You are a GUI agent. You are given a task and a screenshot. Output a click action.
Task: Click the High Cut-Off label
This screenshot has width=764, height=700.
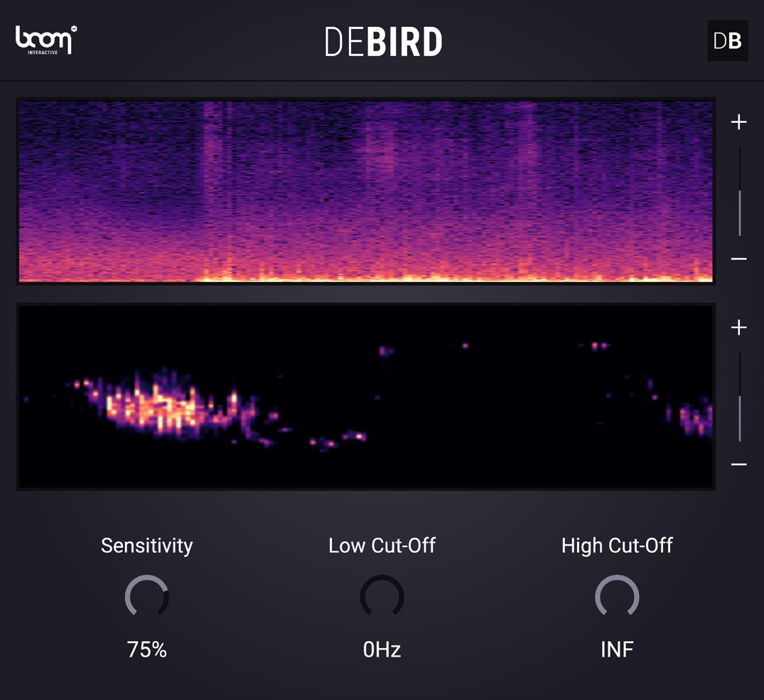617,546
